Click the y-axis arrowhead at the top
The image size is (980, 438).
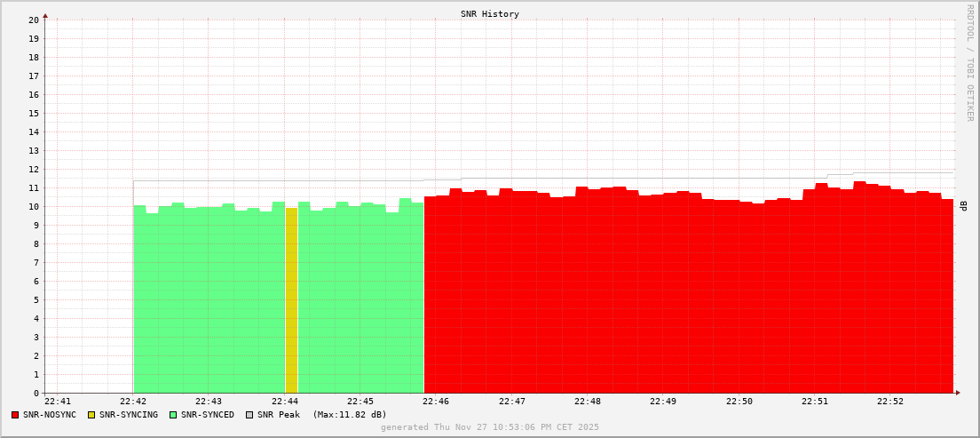[x=45, y=15]
